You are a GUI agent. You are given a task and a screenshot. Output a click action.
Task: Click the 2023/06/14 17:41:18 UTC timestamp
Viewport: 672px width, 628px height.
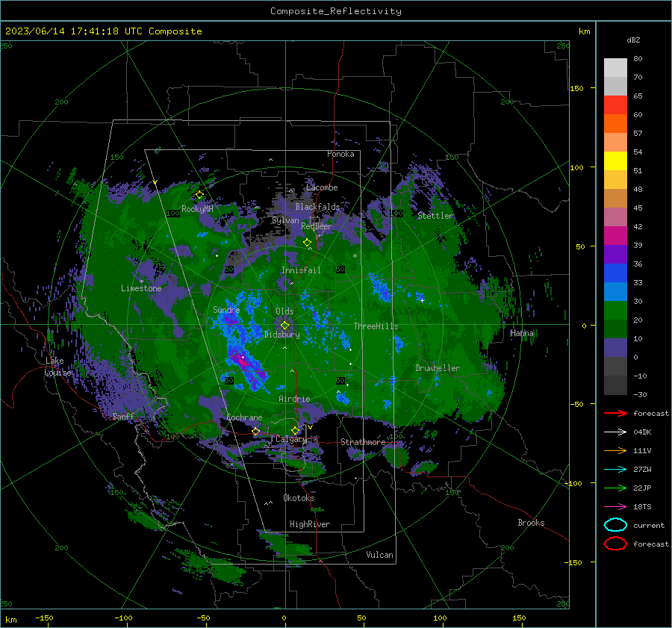point(74,31)
